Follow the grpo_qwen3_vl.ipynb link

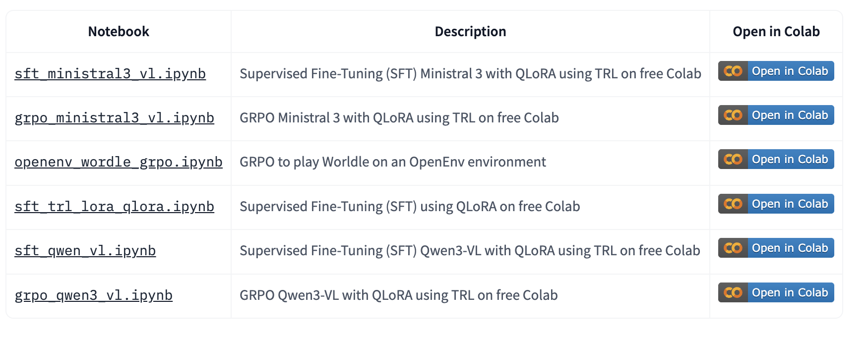(93, 295)
